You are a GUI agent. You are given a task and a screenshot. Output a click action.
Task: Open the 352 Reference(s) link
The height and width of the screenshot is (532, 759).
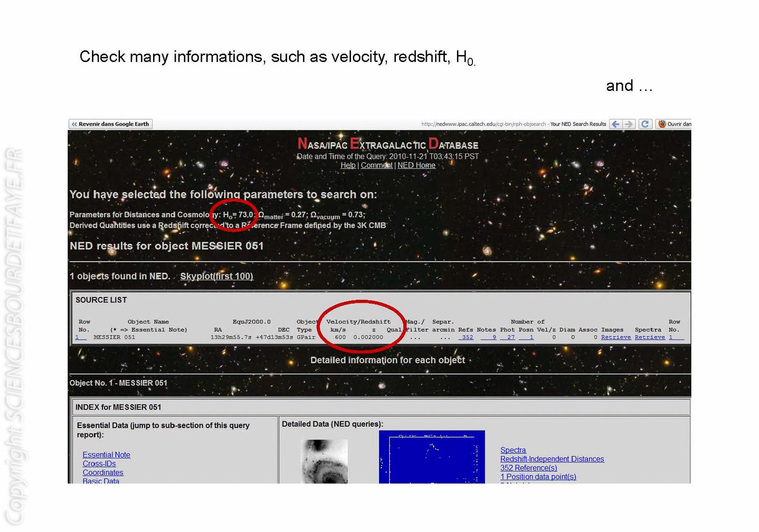(529, 468)
